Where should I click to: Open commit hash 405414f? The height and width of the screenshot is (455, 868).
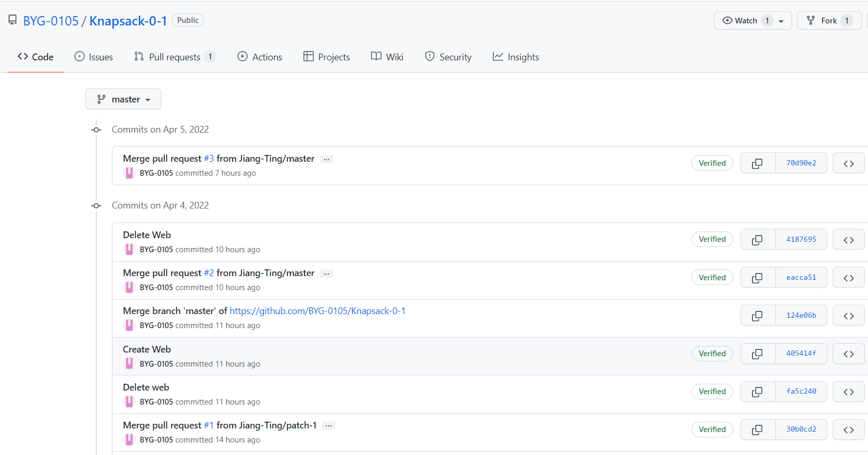click(801, 354)
